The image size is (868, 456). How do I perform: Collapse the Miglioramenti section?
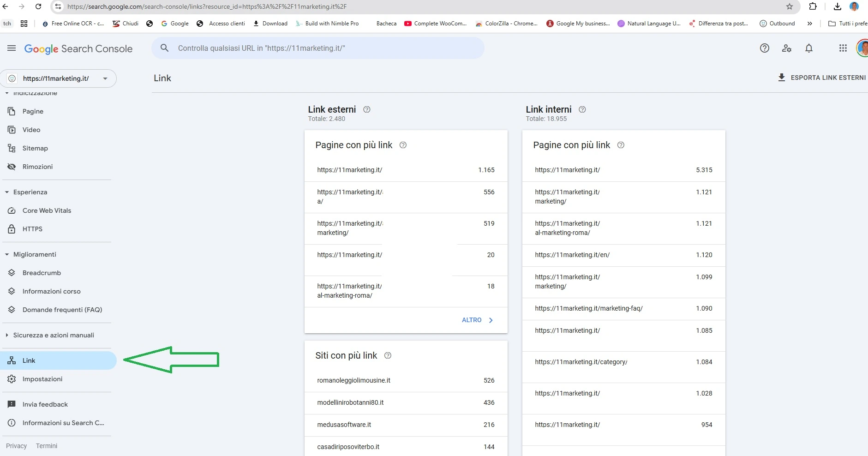coord(7,254)
